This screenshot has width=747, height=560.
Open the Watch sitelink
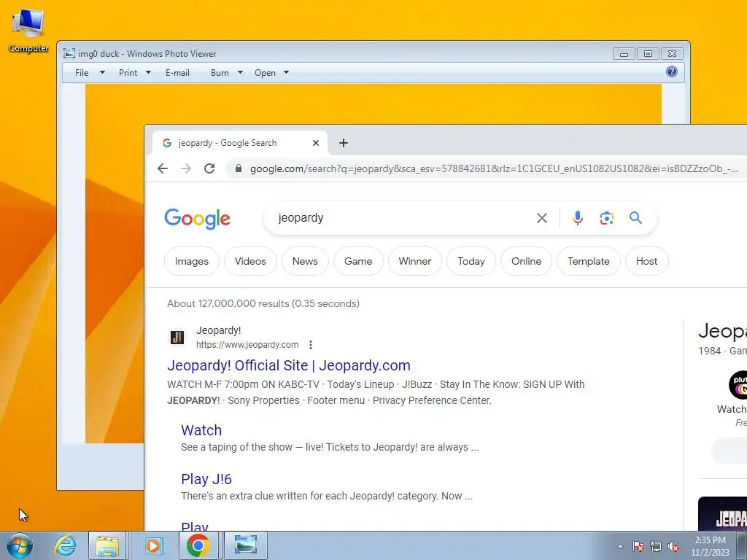[x=201, y=430]
